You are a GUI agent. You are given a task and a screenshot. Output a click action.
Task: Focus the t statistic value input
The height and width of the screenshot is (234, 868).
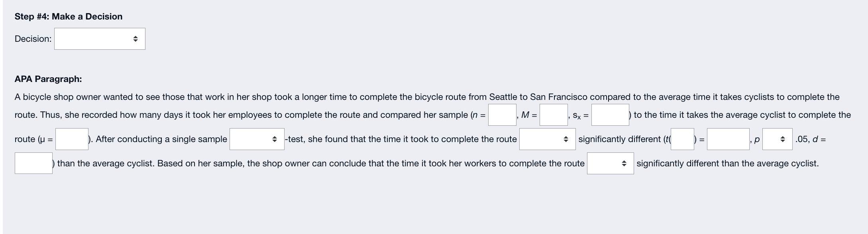728,139
